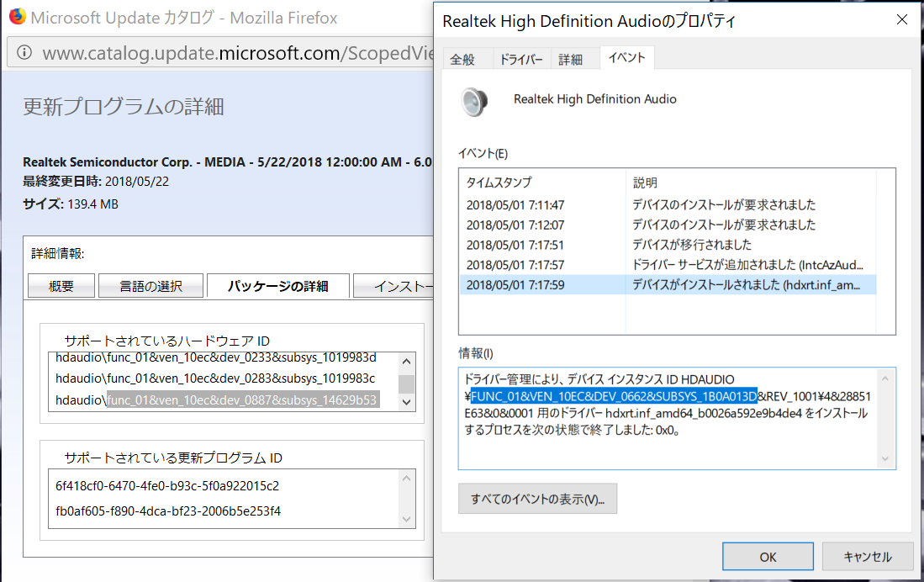Click update ID fb0af605-f890-4dca-bf23-2006b5e253f4
Viewport: 924px width, 582px height.
tap(168, 511)
